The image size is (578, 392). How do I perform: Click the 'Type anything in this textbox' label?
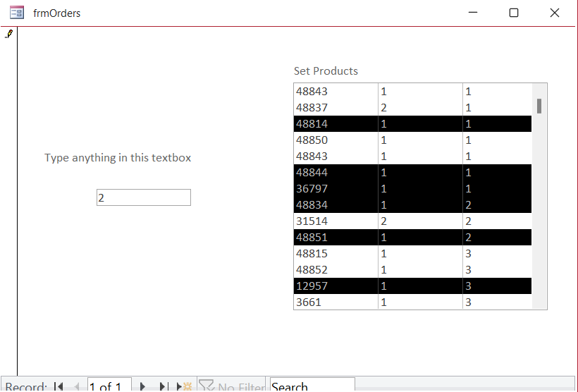pyautogui.click(x=118, y=158)
